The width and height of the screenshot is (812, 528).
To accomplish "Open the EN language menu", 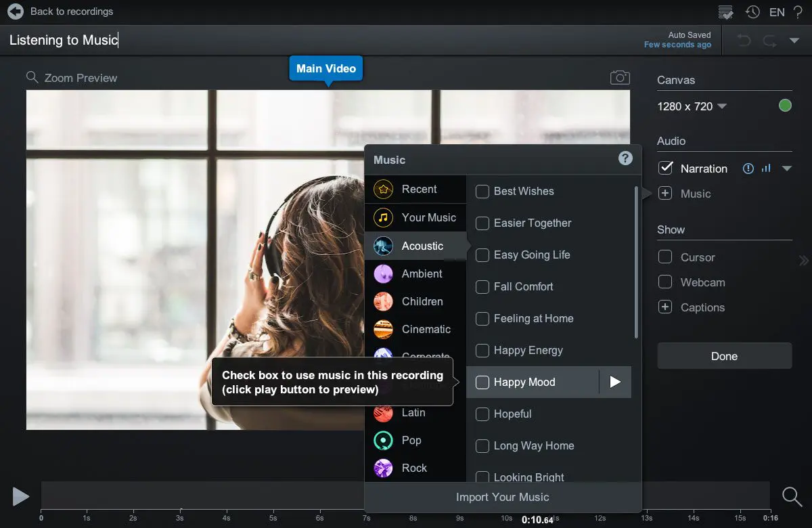I will (x=777, y=12).
